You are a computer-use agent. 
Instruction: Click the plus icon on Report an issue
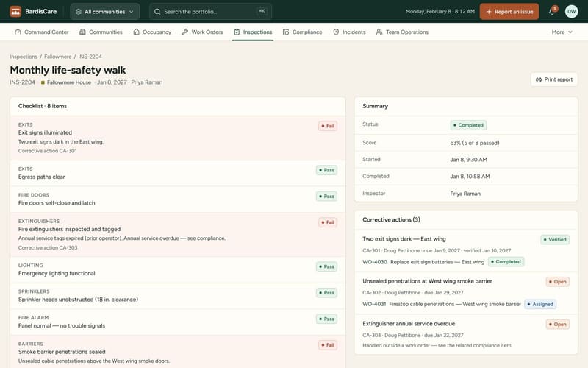coord(489,12)
